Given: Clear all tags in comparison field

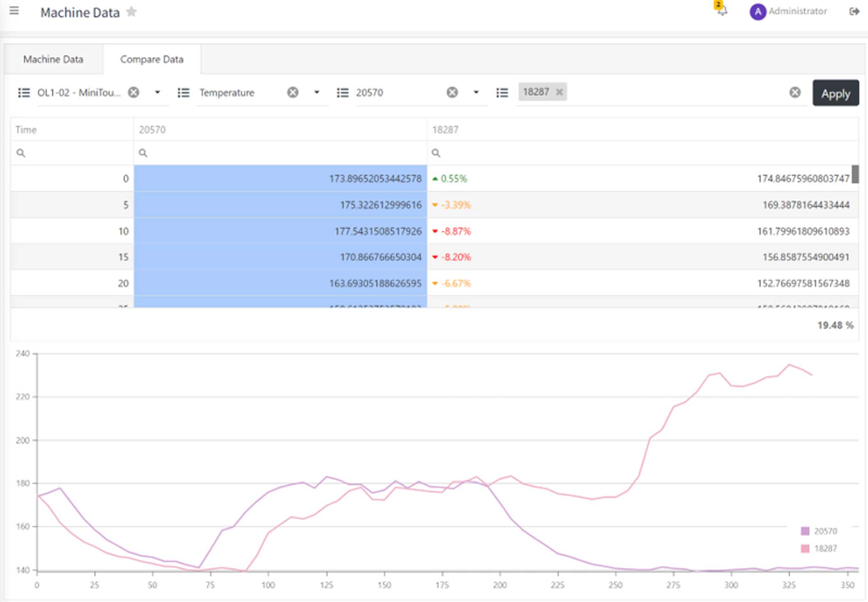Looking at the screenshot, I should point(795,92).
